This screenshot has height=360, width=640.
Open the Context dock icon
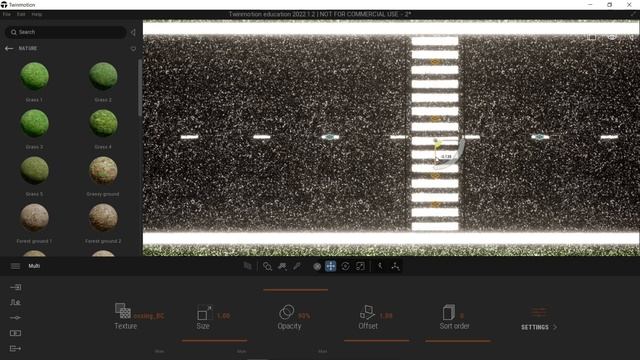[16, 302]
